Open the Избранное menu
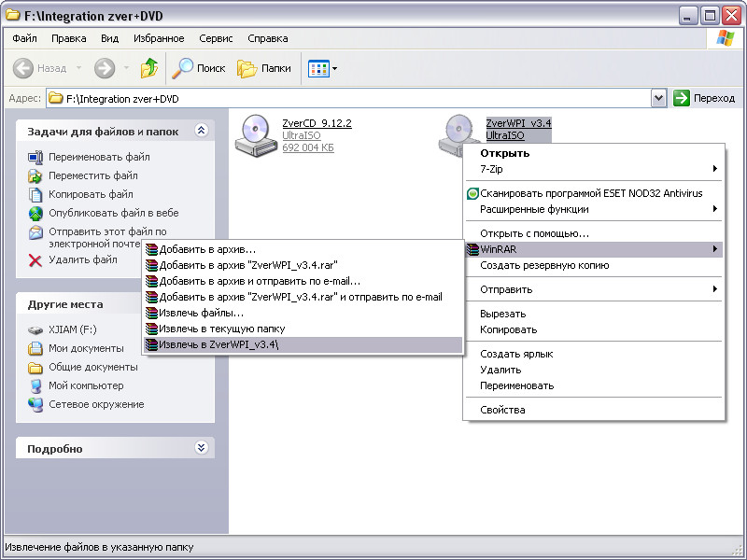 (x=159, y=38)
